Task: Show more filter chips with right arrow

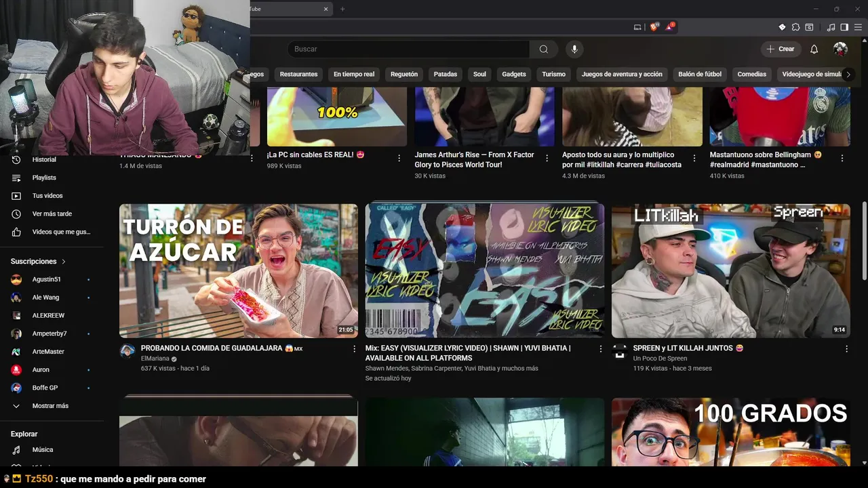Action: pyautogui.click(x=848, y=74)
